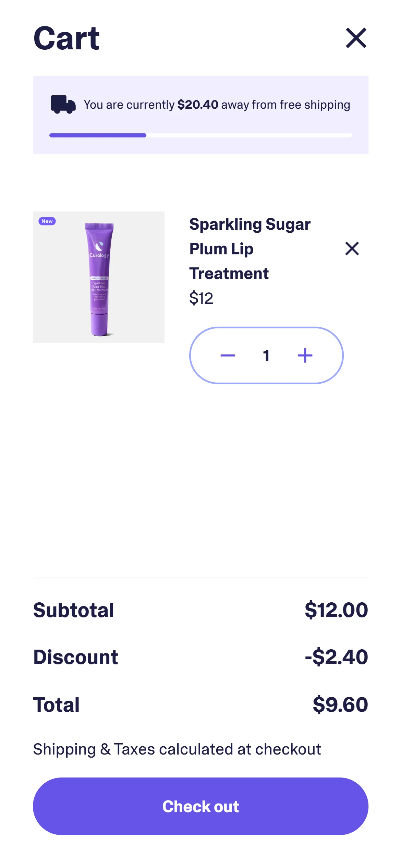Click the Curology logo on the tube

coord(99,250)
